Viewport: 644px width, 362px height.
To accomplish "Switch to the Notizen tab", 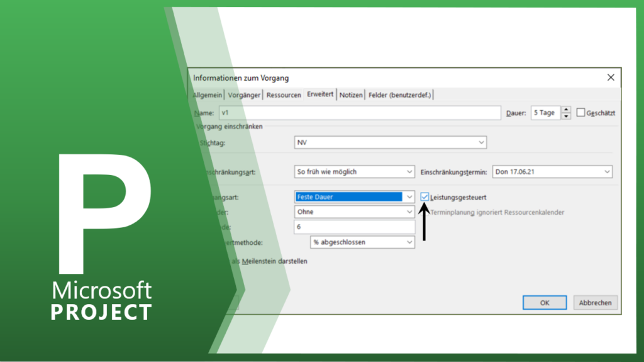I will coord(351,95).
